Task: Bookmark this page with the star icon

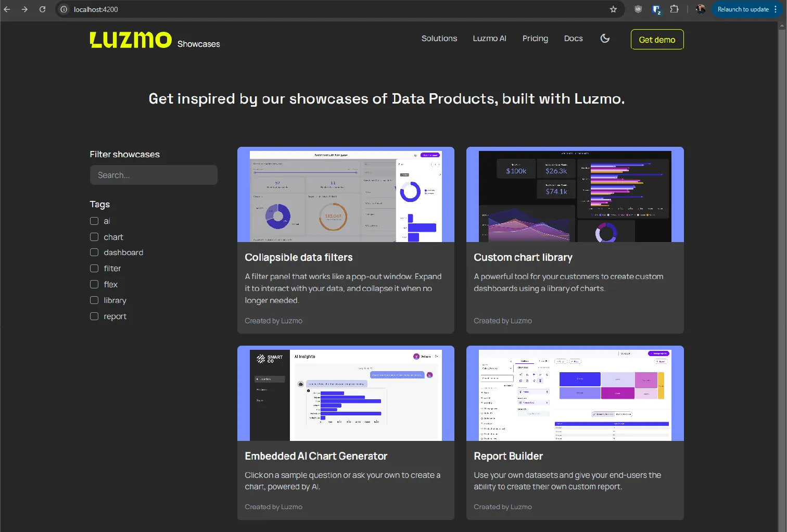Action: tap(613, 9)
